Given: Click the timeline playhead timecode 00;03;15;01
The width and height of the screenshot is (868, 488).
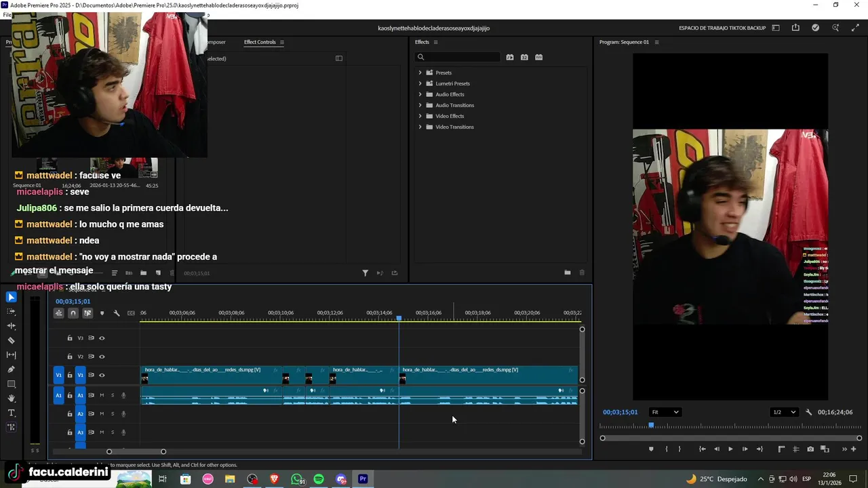Looking at the screenshot, I should (73, 302).
